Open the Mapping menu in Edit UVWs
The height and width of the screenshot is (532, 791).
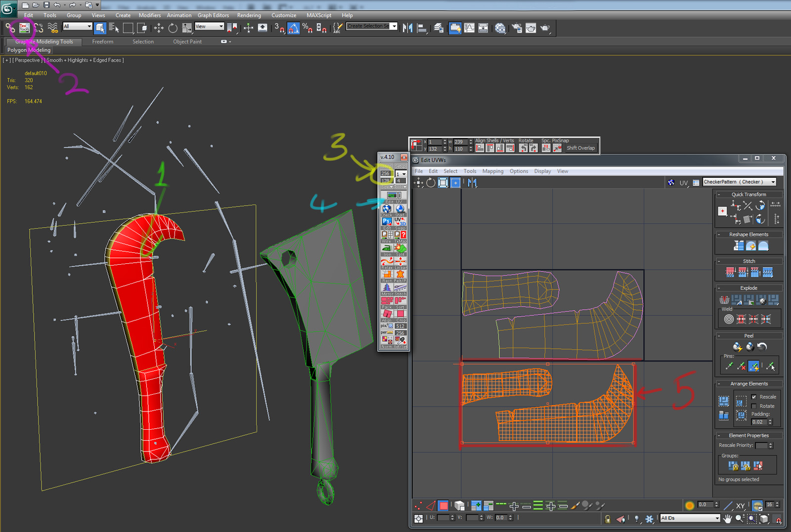[492, 171]
